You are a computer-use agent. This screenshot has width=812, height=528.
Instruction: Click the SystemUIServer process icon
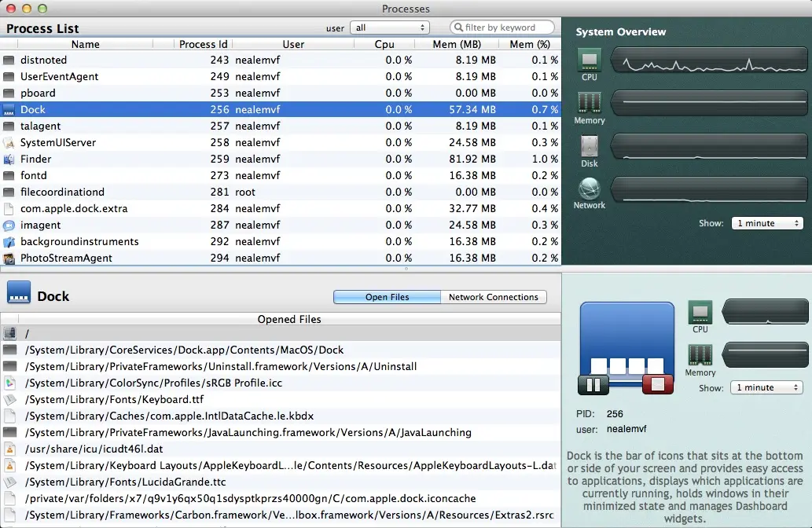[9, 143]
